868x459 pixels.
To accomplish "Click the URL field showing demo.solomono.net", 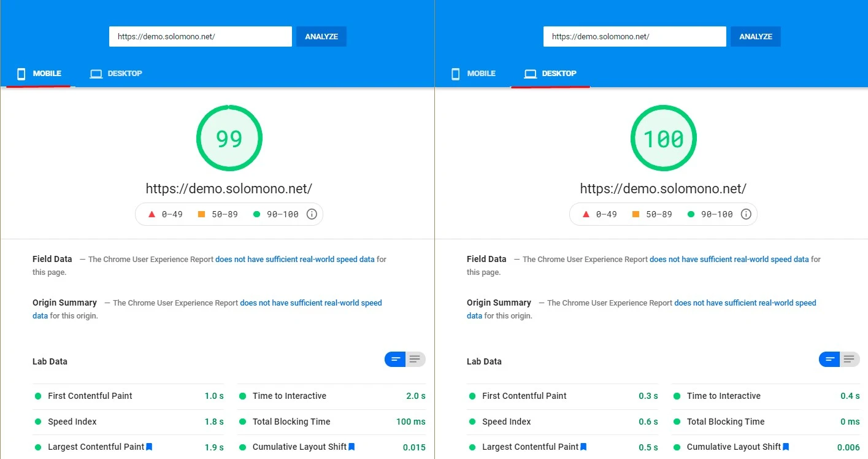I will (200, 36).
